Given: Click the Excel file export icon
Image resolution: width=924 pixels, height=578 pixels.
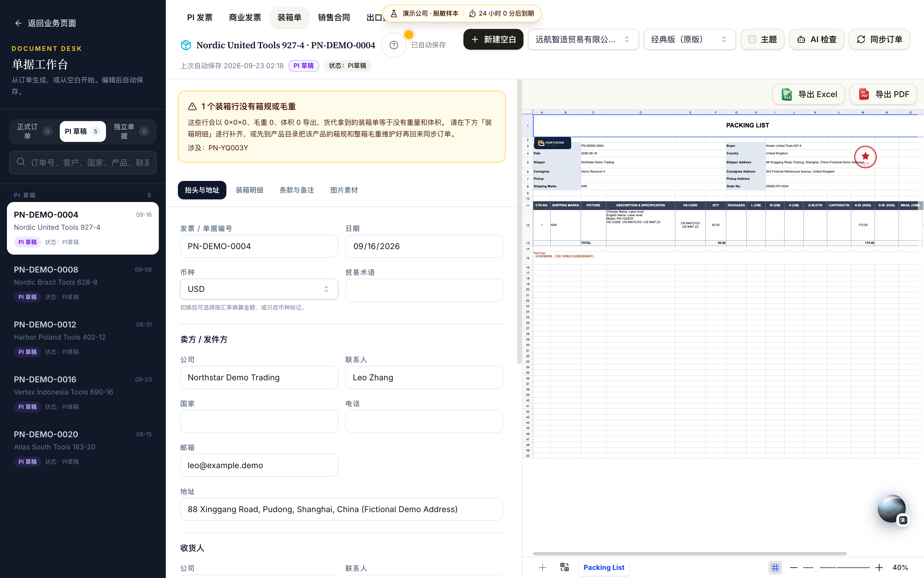Looking at the screenshot, I should pyautogui.click(x=787, y=95).
